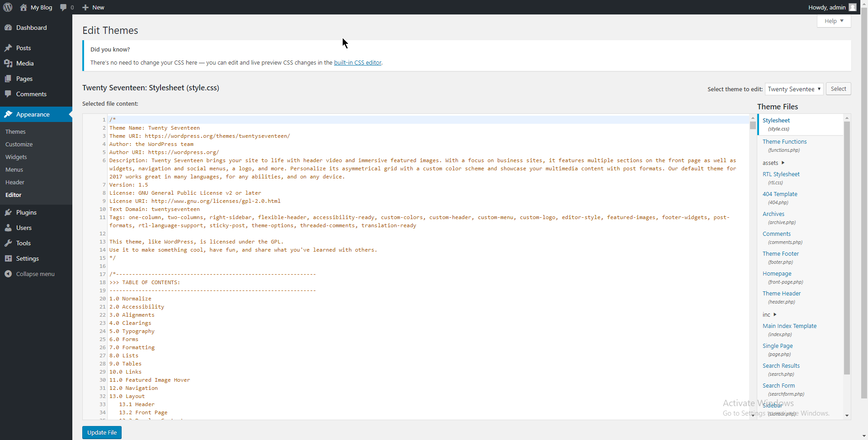868x440 pixels.
Task: Click the Users person icon
Action: click(8, 228)
